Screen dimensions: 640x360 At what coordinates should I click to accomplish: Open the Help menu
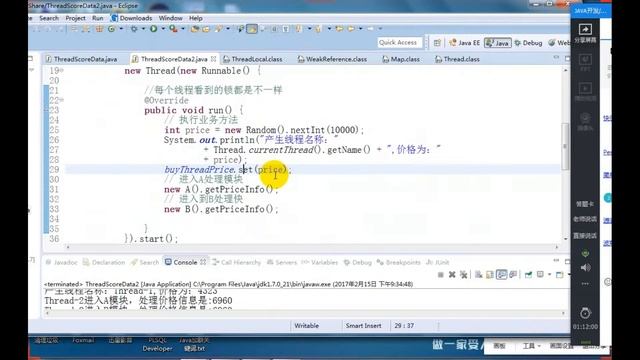[196, 18]
